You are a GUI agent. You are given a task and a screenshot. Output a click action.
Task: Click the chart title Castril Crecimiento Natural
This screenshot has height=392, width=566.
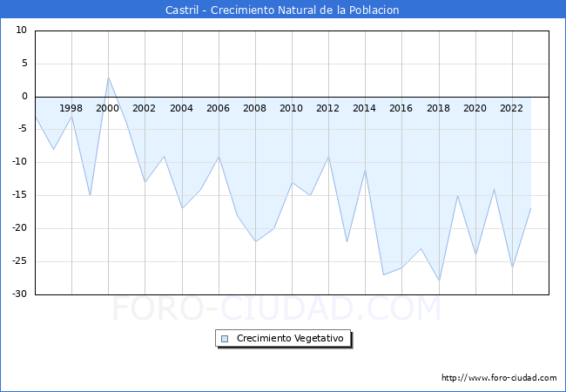[282, 10]
